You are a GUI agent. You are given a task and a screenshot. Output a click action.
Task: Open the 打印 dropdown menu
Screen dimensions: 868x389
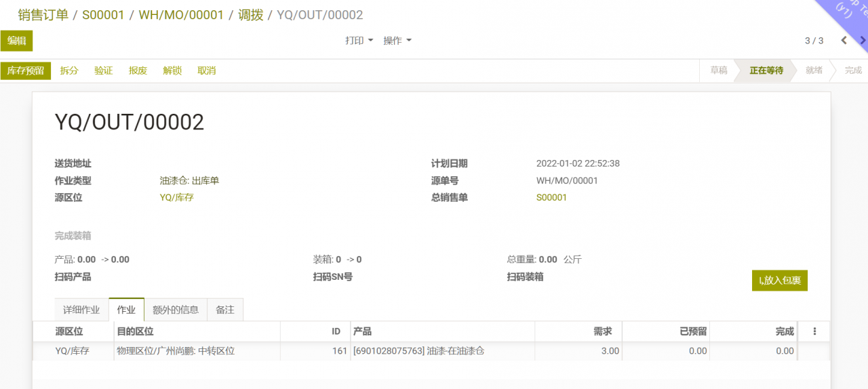click(x=359, y=41)
